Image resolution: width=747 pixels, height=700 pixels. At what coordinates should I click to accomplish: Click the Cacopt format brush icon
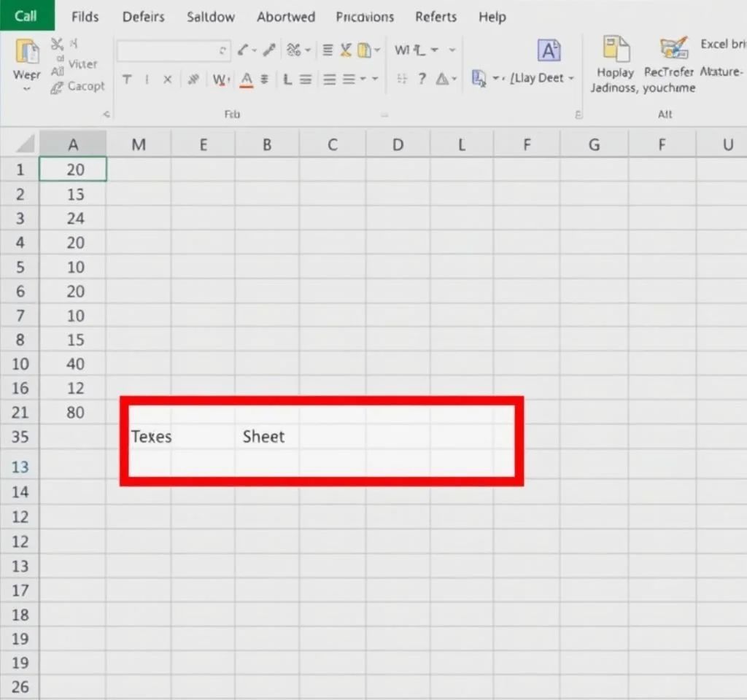point(57,87)
